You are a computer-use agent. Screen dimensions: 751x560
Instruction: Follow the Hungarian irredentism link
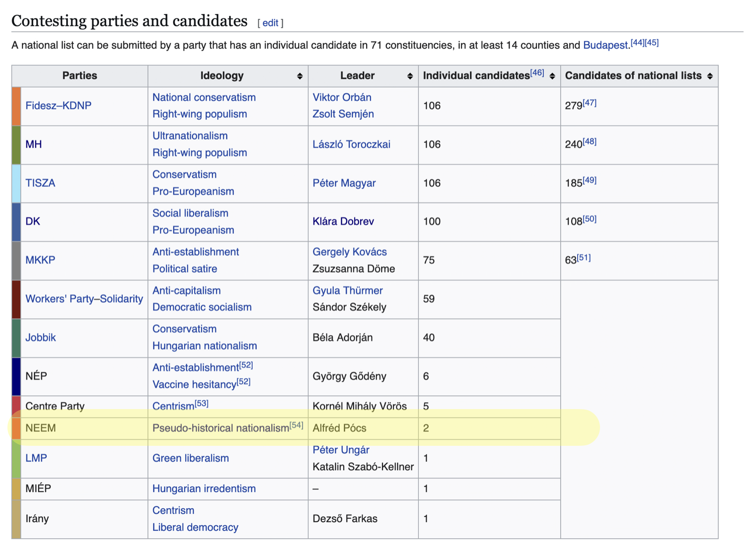tap(204, 489)
